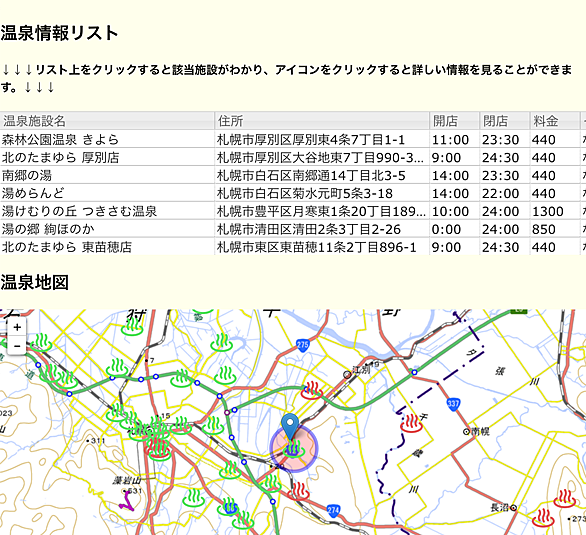Zoom in the map with plus button

pos(17,327)
